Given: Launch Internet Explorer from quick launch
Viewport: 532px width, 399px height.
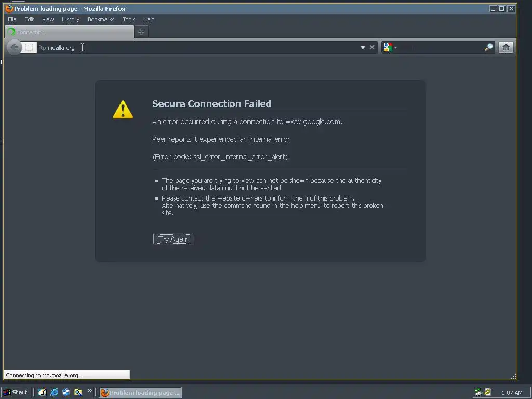Looking at the screenshot, I should (54, 393).
